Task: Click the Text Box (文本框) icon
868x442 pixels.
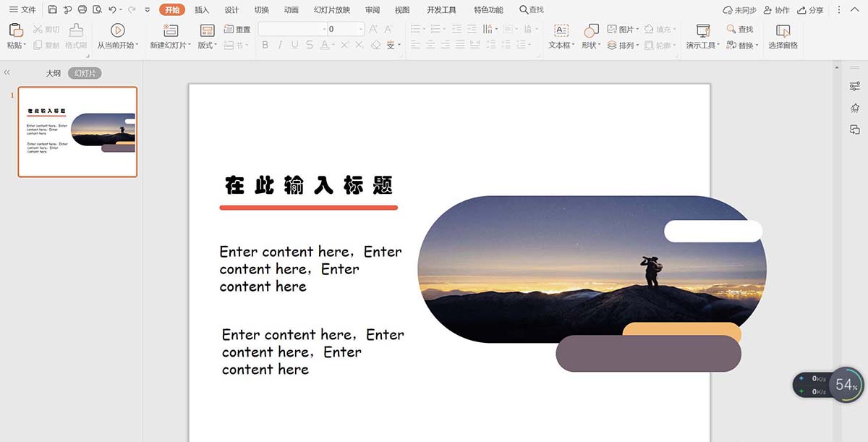Action: [x=561, y=30]
